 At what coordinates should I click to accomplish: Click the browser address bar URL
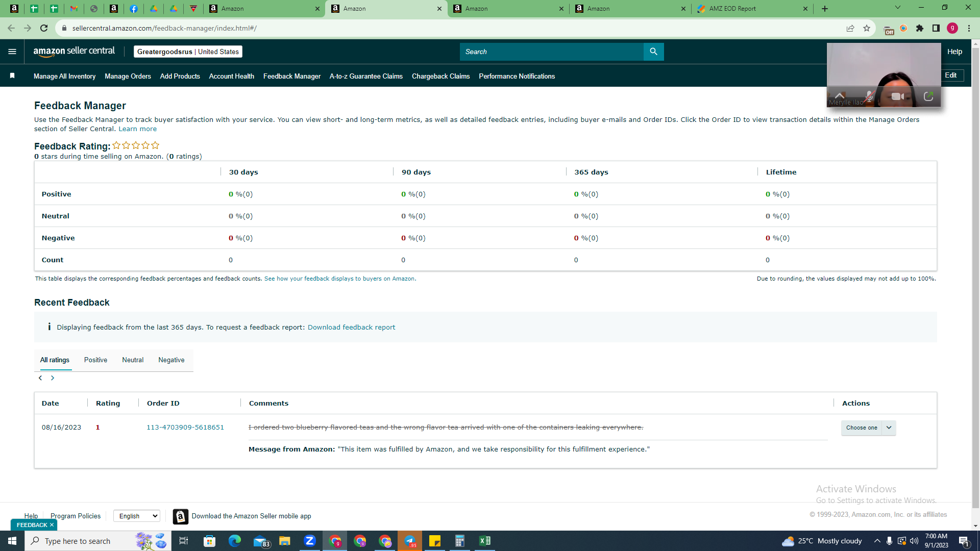[x=164, y=28]
